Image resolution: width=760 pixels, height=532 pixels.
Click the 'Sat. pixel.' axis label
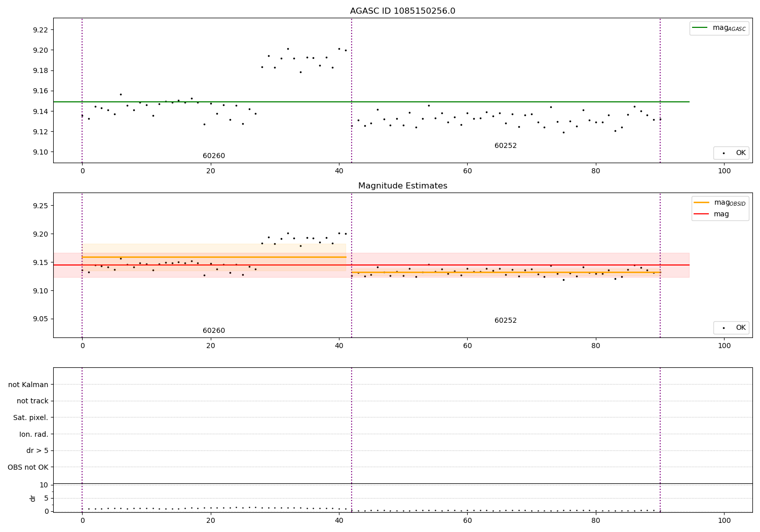(31, 418)
